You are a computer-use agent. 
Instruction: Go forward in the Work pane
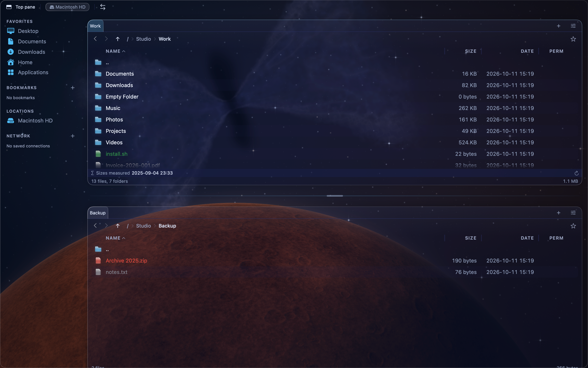pyautogui.click(x=106, y=39)
